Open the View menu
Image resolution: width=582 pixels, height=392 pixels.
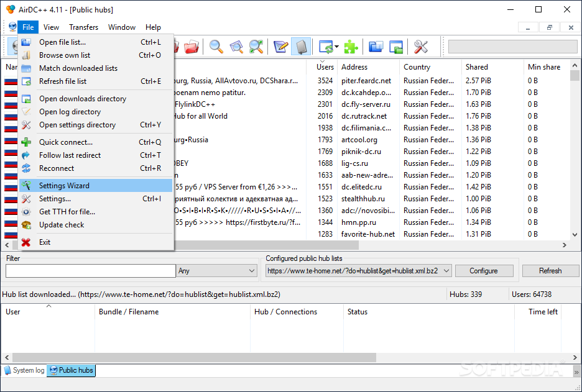[51, 27]
